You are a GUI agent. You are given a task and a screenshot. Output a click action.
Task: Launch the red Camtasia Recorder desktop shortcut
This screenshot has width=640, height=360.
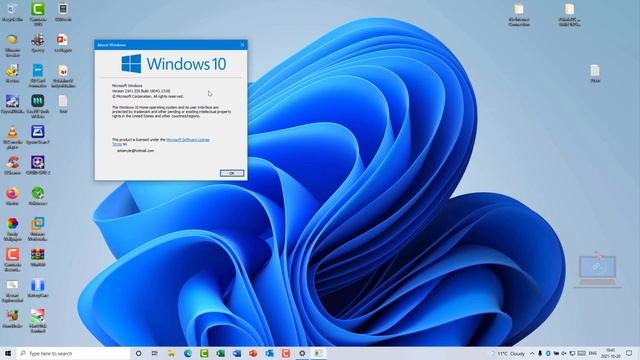click(x=12, y=260)
